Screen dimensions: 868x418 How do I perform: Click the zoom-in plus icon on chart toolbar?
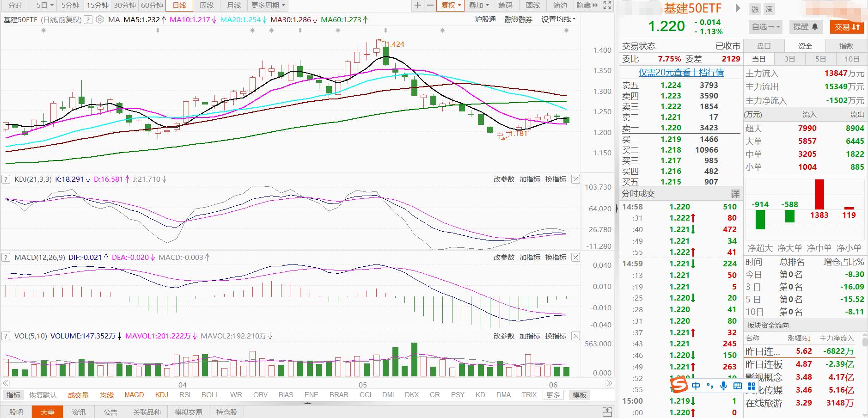coord(418,5)
